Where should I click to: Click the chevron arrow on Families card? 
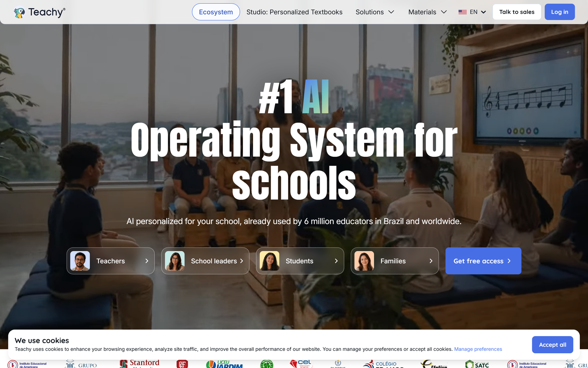tap(431, 261)
